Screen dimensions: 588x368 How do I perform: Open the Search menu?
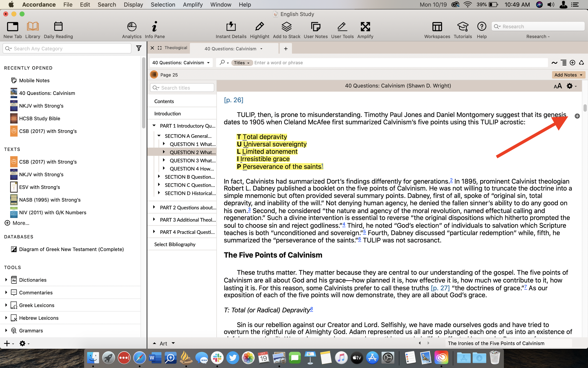(x=107, y=5)
